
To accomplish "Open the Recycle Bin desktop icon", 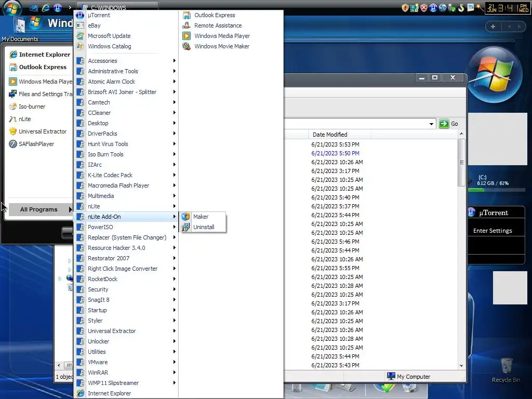I will coord(506,370).
